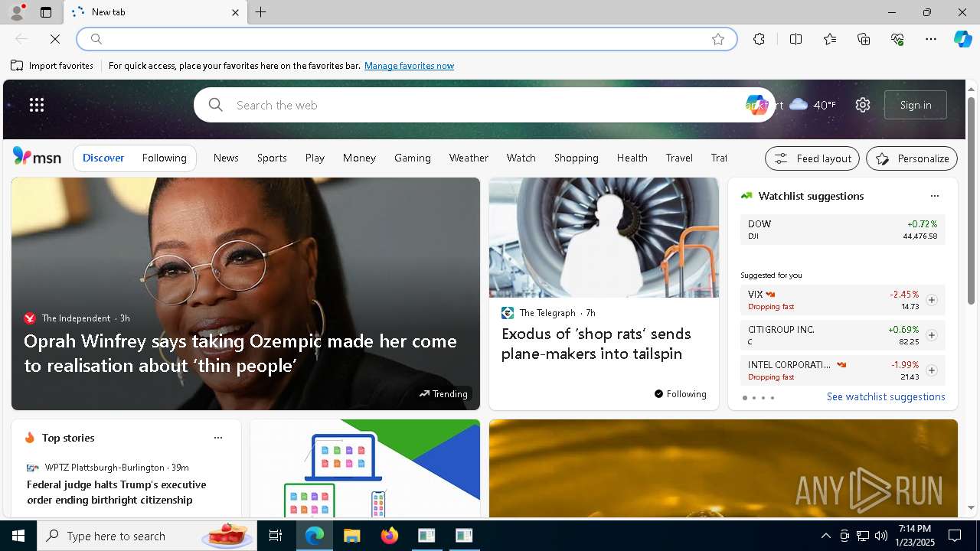Open Collections icon in toolbar
The height and width of the screenshot is (551, 980).
coord(864,39)
